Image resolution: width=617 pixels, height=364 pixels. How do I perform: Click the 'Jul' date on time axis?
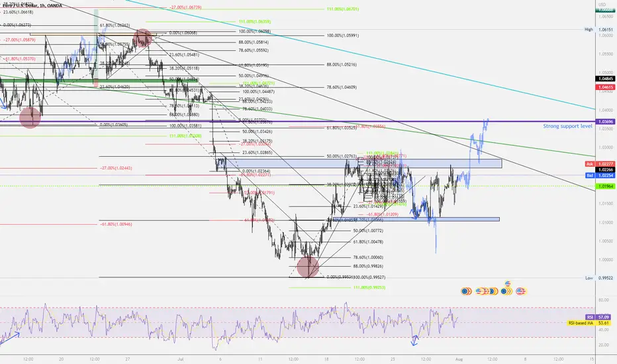tap(181, 359)
